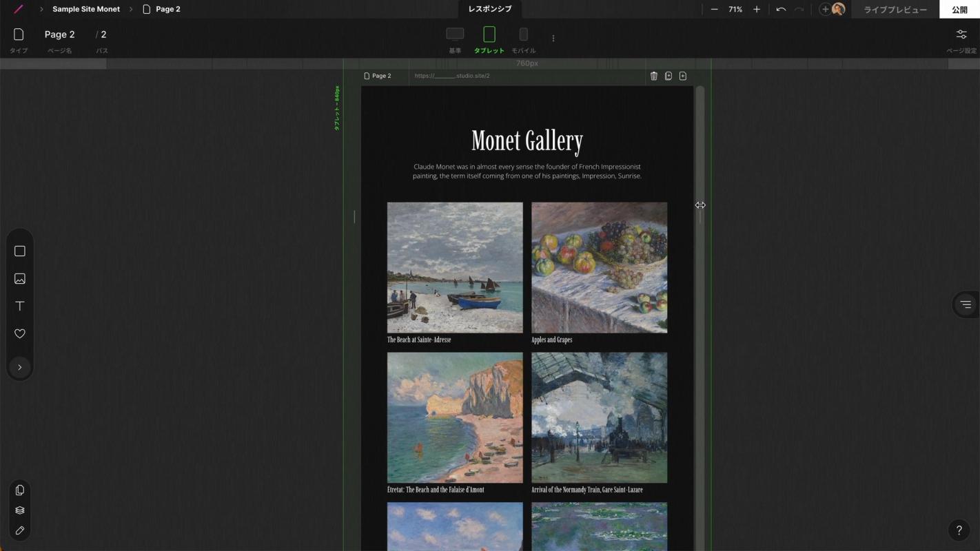Open page settings sliders icon
Screen dimensions: 980x551
click(961, 34)
